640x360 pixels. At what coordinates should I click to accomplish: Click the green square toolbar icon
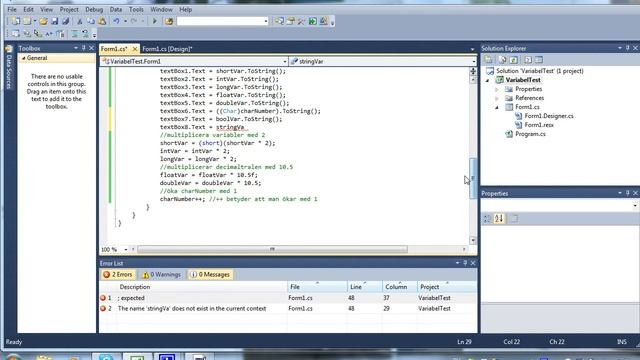[x=313, y=21]
